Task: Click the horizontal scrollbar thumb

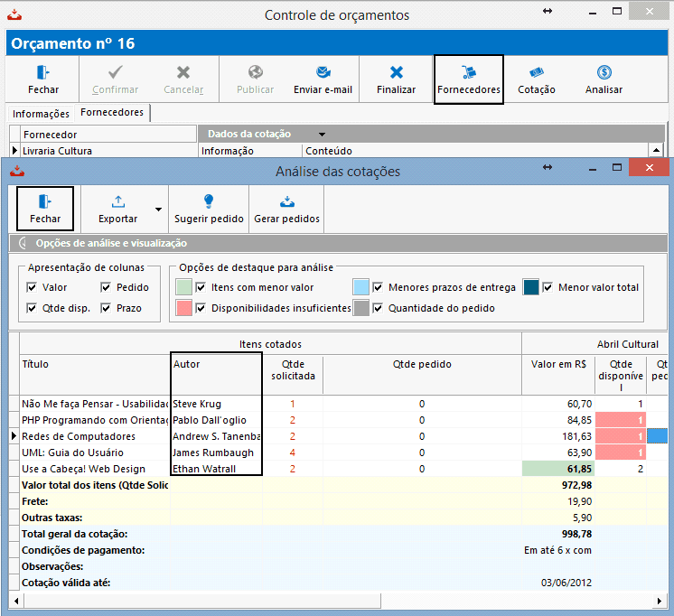Action: click(202, 601)
